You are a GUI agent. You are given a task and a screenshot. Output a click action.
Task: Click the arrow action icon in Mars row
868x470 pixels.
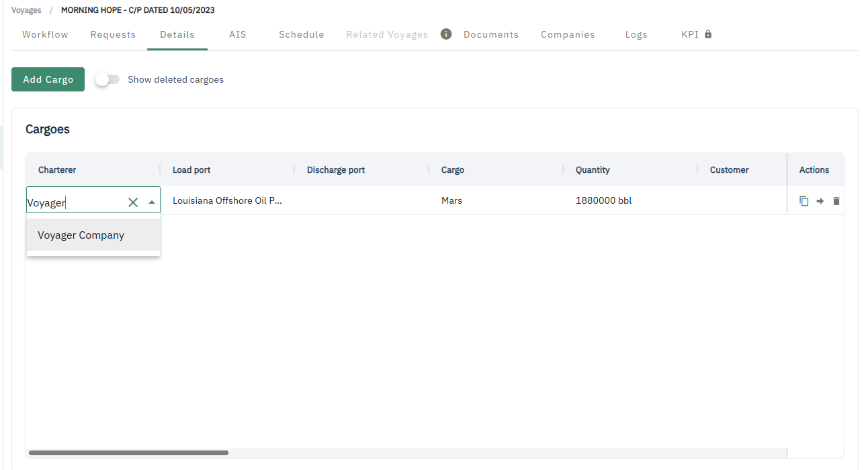coord(820,201)
